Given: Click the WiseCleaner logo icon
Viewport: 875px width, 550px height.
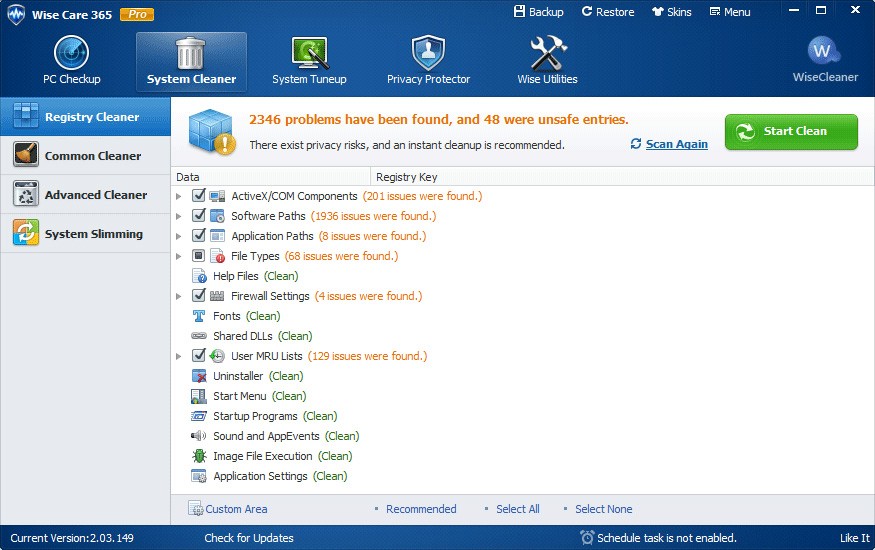Looking at the screenshot, I should click(824, 51).
